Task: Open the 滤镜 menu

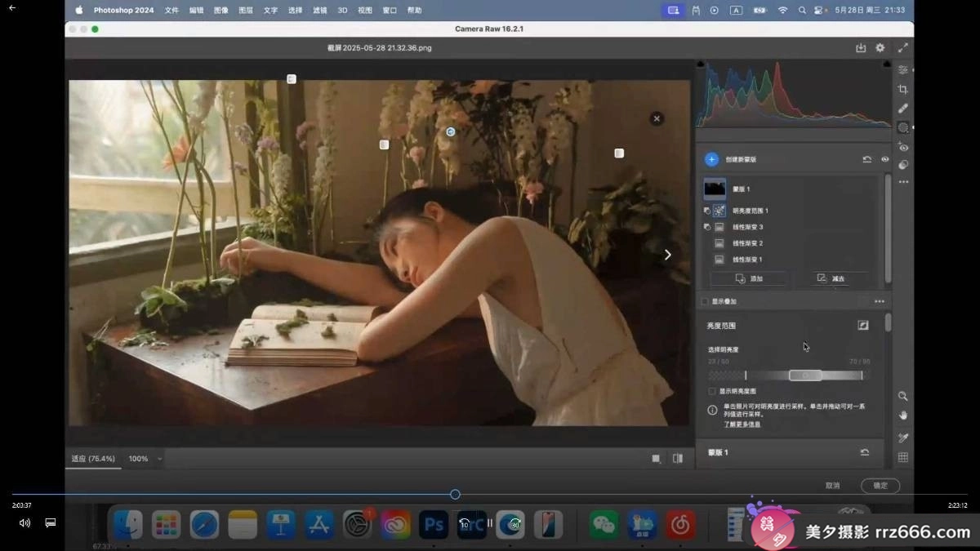Action: (x=319, y=11)
